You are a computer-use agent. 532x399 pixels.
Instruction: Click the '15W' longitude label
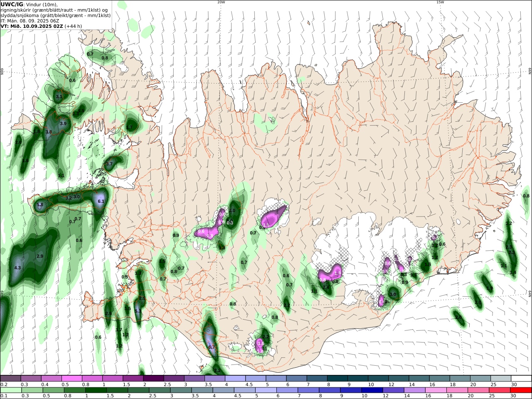[x=440, y=2]
